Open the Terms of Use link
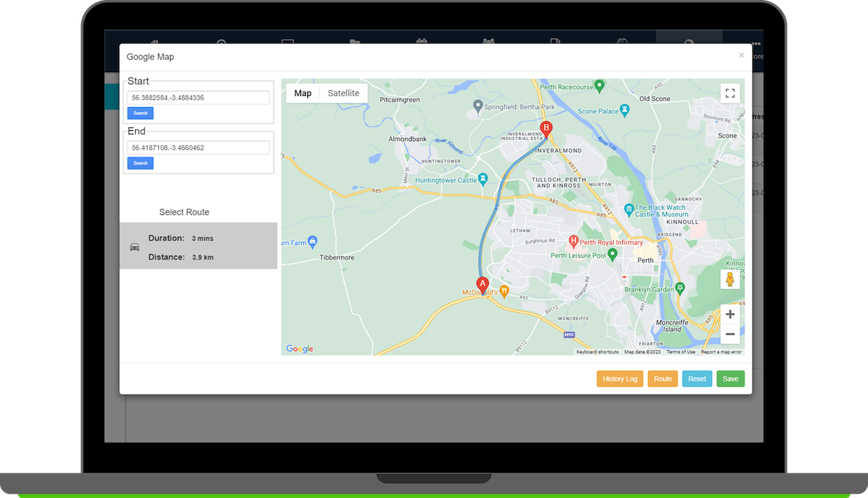Viewport: 868px width, 498px height. (680, 352)
